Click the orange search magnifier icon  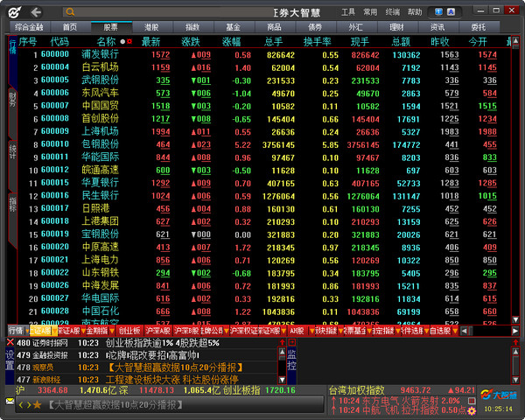click(x=70, y=12)
